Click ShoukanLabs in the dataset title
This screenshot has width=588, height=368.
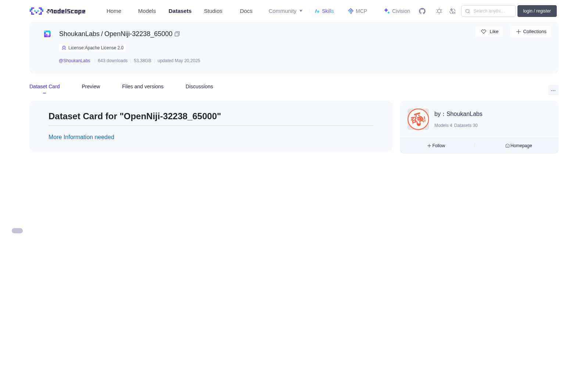79,34
